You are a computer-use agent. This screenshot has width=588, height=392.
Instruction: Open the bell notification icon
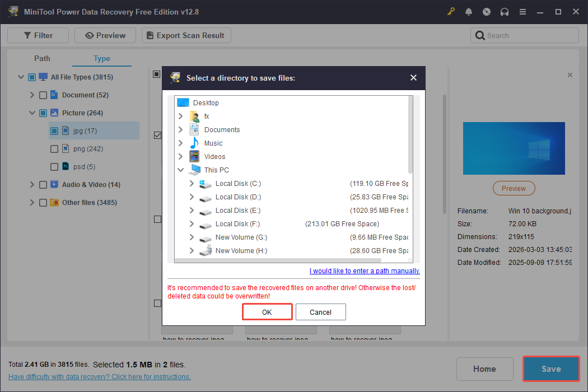point(469,11)
